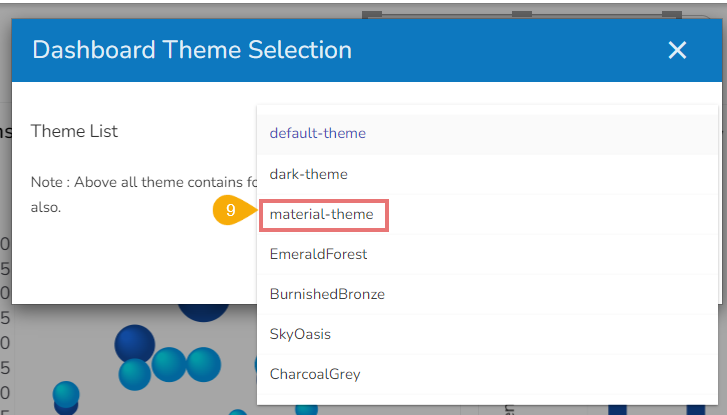Click the middle teal bubble in the row
Viewport: 727px width, 415px height.
pyautogui.click(x=169, y=364)
